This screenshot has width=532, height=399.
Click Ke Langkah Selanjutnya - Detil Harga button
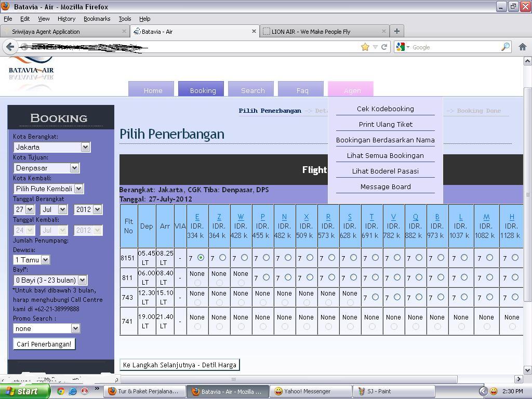[x=180, y=365]
